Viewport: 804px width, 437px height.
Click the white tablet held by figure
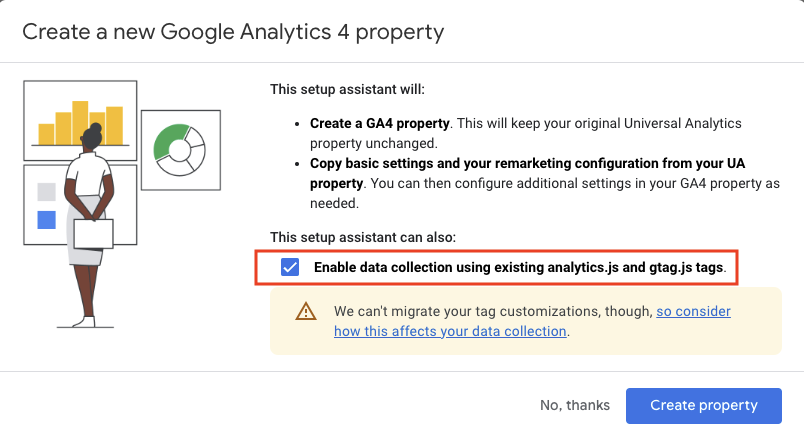pos(93,234)
